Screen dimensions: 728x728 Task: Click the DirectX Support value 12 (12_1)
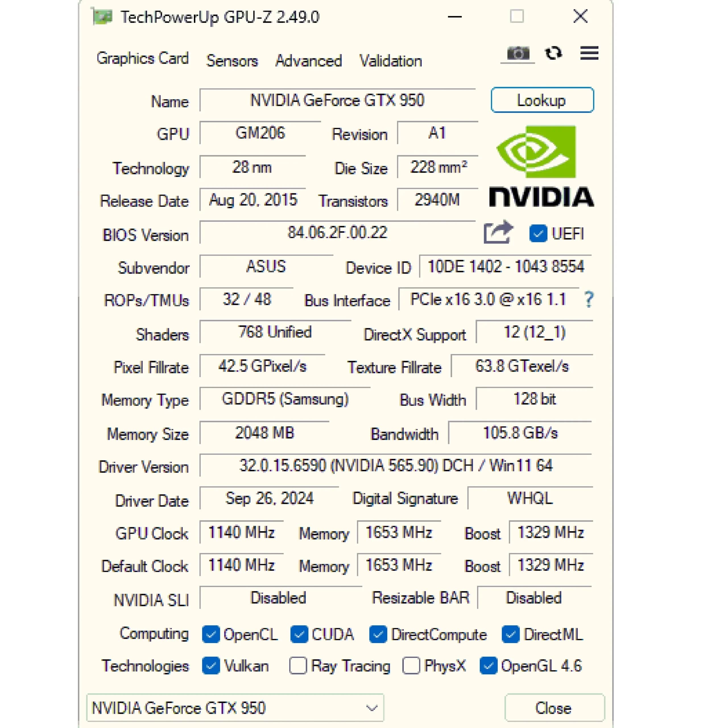(534, 332)
